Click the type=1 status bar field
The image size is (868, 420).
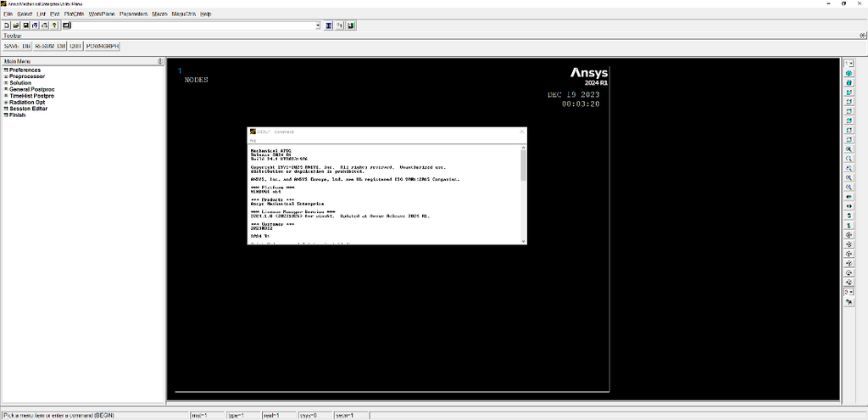tap(242, 415)
